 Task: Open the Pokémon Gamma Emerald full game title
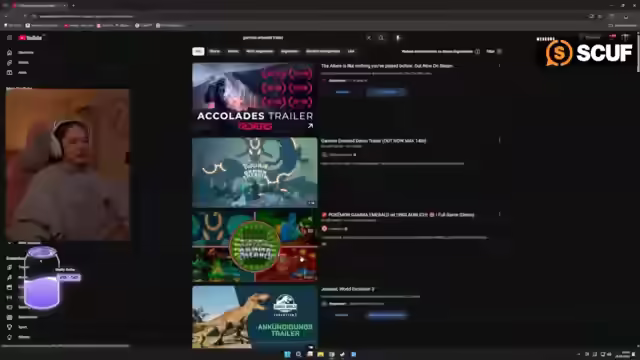[401, 215]
